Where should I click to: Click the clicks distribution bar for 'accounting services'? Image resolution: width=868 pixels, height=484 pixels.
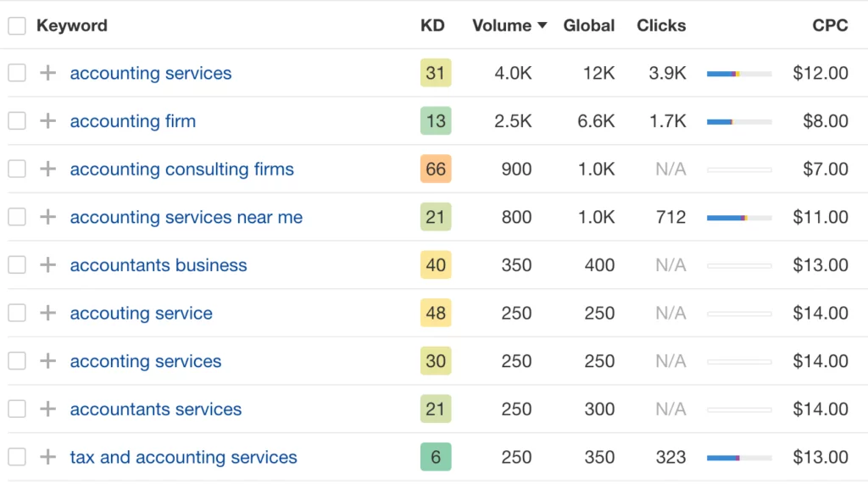(x=739, y=74)
